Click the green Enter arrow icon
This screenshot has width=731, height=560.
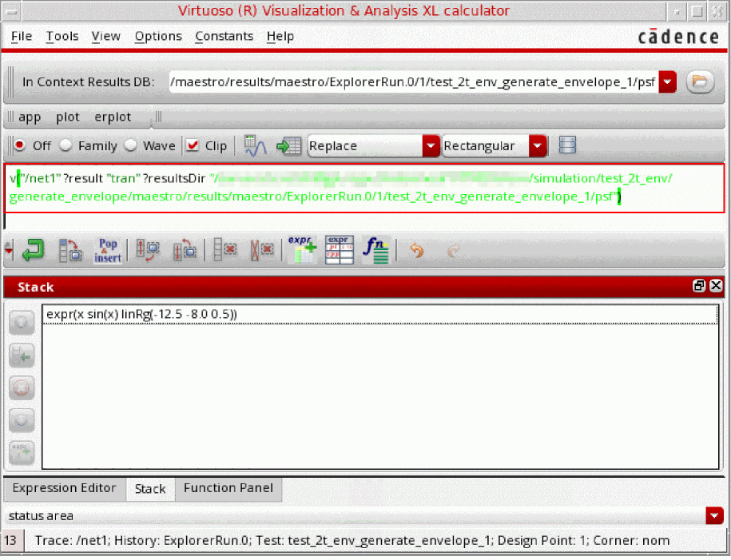click(x=33, y=250)
